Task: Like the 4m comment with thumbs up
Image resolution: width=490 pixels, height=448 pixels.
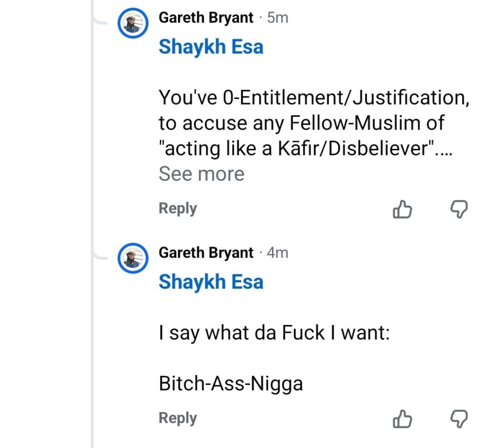Action: pyautogui.click(x=402, y=419)
